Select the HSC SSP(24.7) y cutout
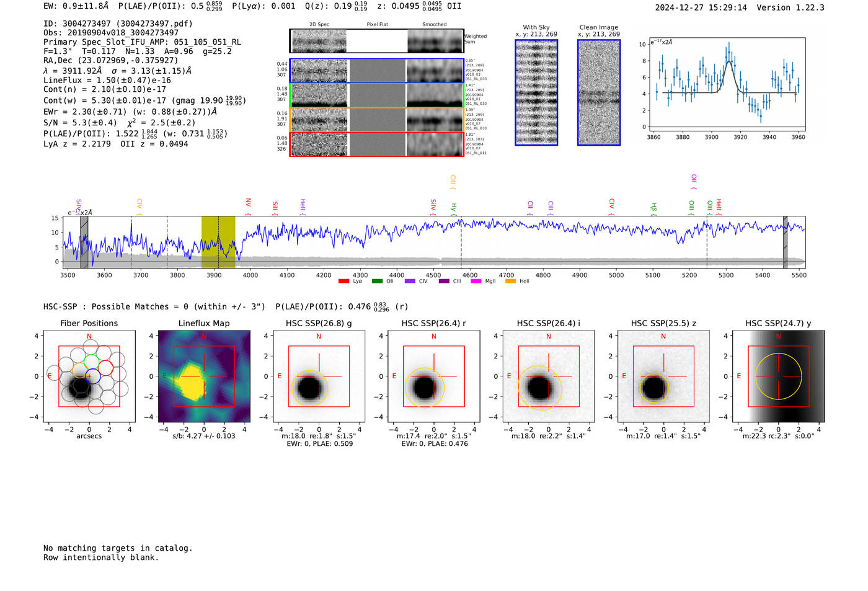The image size is (868, 591). pyautogui.click(x=778, y=376)
